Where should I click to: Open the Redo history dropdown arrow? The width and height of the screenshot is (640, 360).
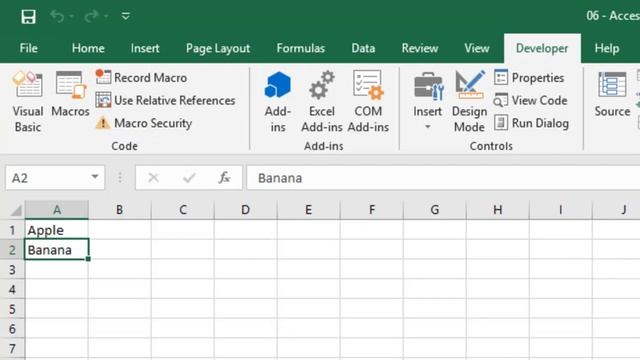coord(106,16)
